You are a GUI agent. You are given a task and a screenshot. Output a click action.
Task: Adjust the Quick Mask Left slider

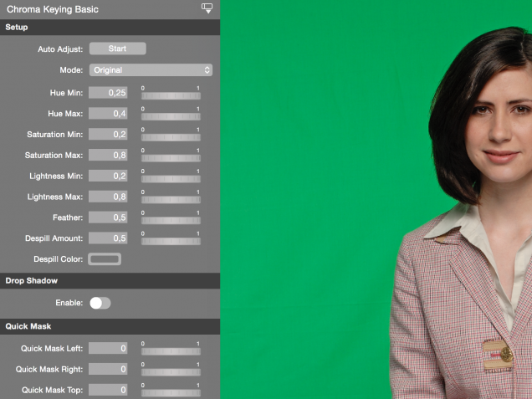(x=171, y=351)
